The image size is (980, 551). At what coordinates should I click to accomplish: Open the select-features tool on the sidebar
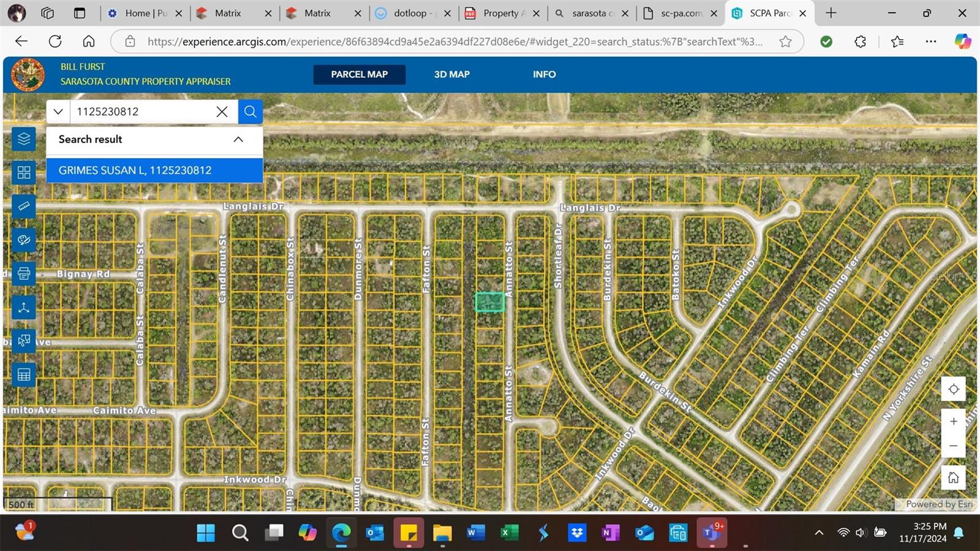(24, 341)
